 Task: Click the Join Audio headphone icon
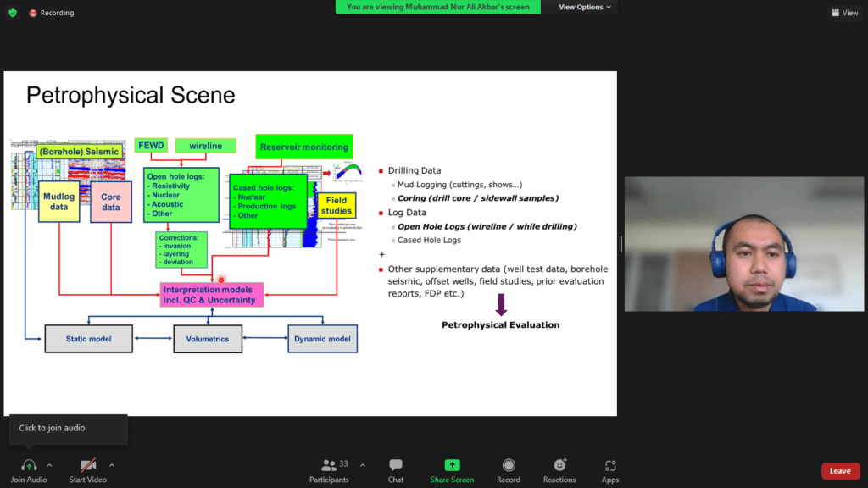(29, 465)
